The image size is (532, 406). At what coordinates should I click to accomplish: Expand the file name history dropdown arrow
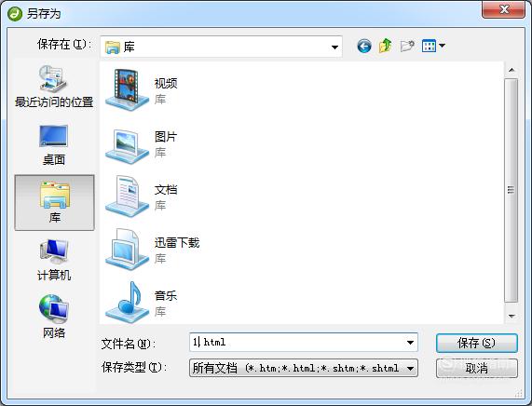point(410,343)
